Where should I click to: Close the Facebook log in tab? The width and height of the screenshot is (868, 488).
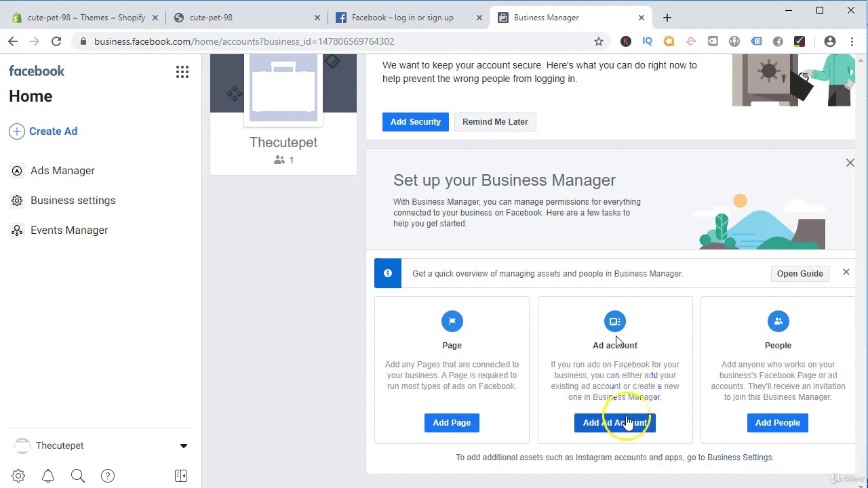479,18
